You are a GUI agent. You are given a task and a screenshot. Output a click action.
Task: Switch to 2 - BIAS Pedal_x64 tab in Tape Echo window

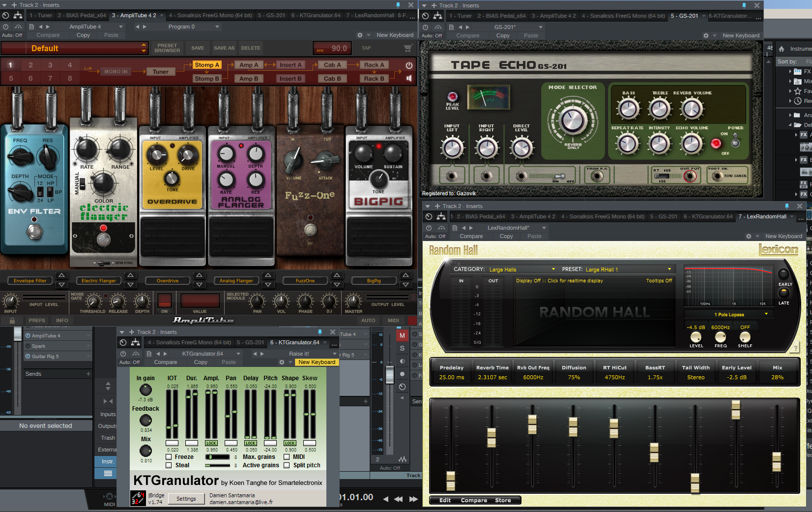(501, 16)
